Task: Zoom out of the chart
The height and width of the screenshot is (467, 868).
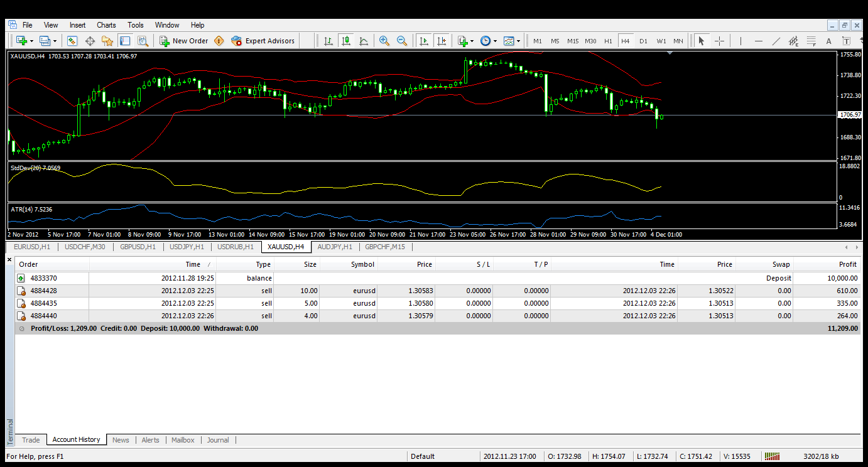Action: click(x=402, y=41)
